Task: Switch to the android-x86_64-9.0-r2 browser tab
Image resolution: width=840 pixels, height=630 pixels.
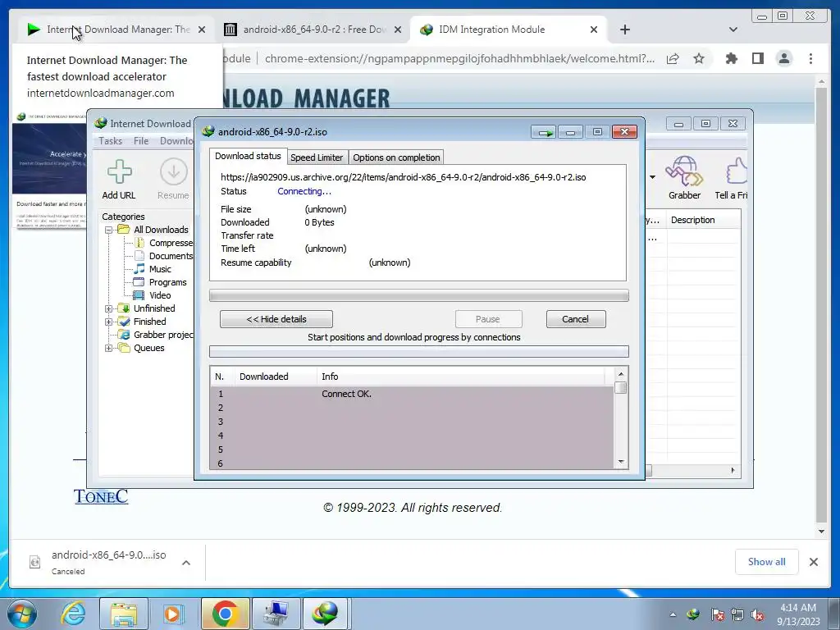Action: tap(314, 30)
